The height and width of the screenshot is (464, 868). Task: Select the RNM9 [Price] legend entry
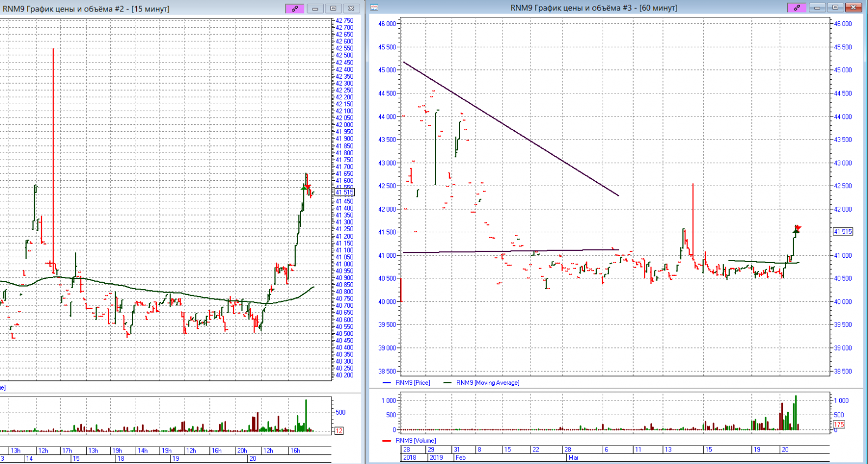tap(412, 383)
